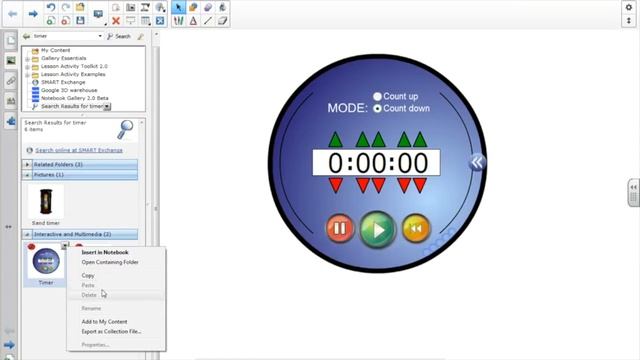Click gray eraser icon beside Line tool
This screenshot has height=360, width=640.
point(222,21)
